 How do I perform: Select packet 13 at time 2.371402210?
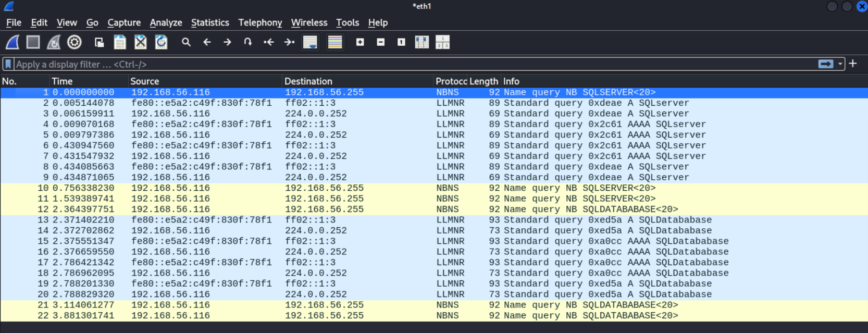point(433,220)
